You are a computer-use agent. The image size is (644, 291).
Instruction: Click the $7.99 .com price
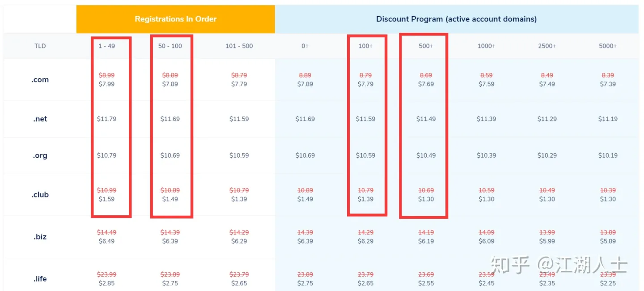point(106,84)
